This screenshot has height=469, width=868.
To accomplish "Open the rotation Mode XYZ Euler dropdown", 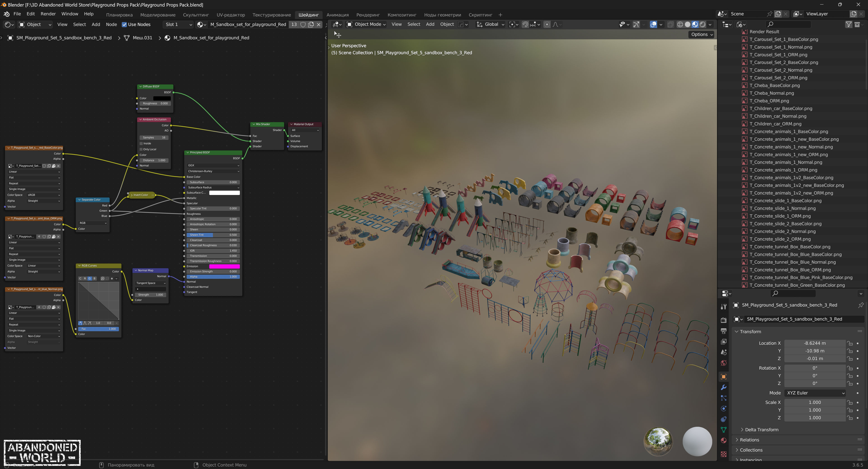I will (814, 393).
